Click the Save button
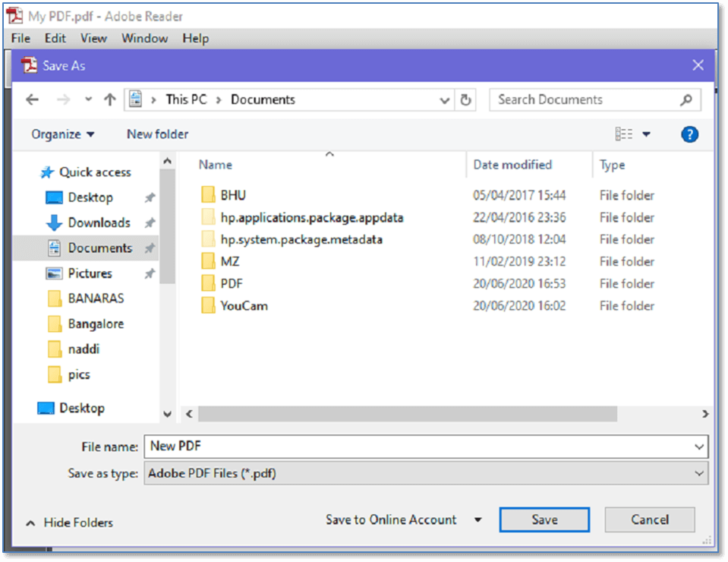 coord(544,520)
